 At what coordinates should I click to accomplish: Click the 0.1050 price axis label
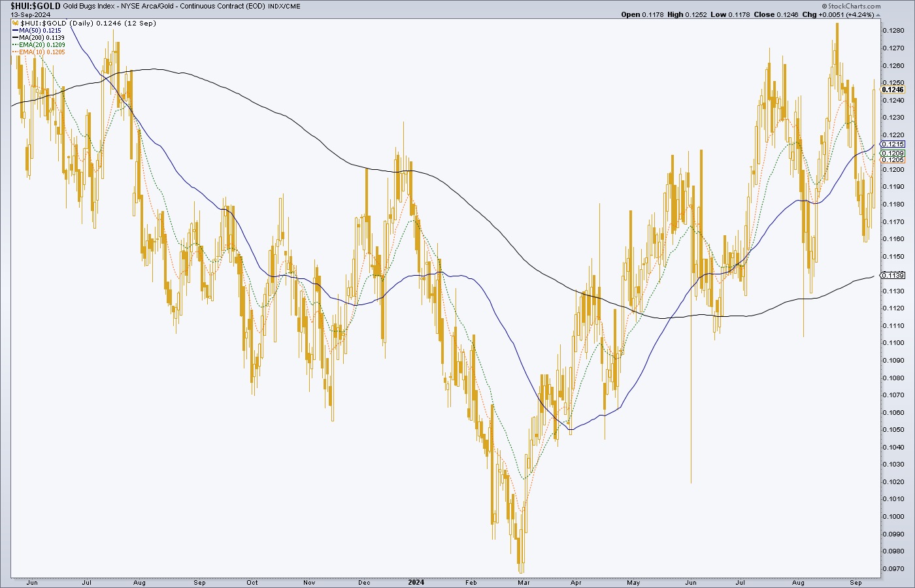tap(893, 429)
